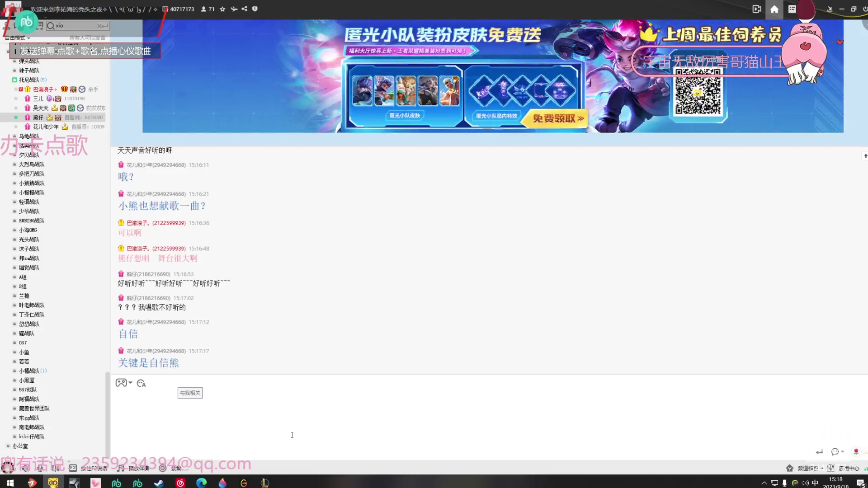
Task: Click the 与我相关 filter button
Action: point(190,393)
